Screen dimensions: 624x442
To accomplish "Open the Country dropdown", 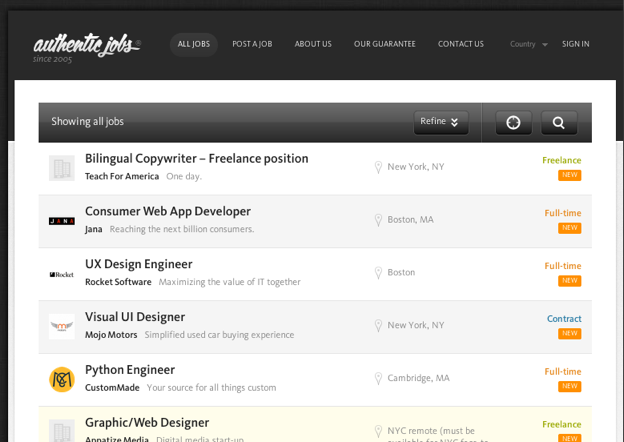I will pyautogui.click(x=528, y=44).
